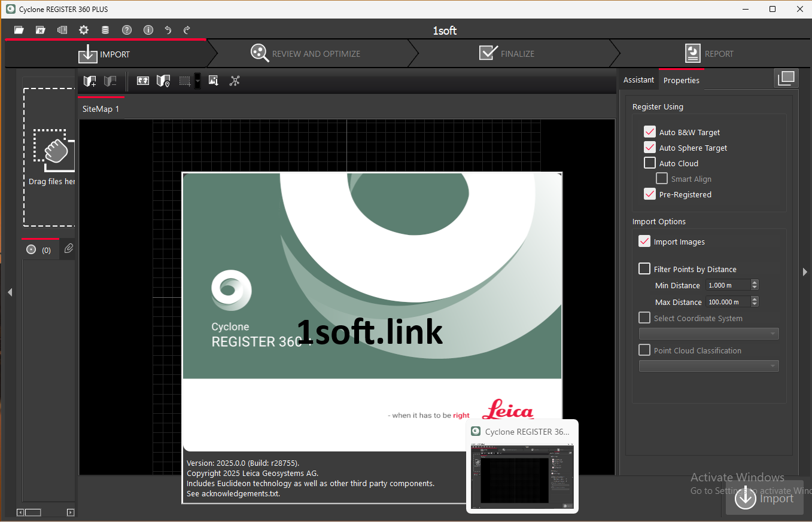Open the point cloud classification combo box

tap(709, 366)
